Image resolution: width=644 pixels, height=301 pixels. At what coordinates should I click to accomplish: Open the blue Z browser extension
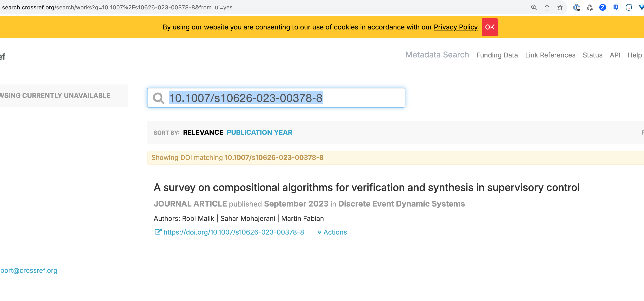[602, 8]
